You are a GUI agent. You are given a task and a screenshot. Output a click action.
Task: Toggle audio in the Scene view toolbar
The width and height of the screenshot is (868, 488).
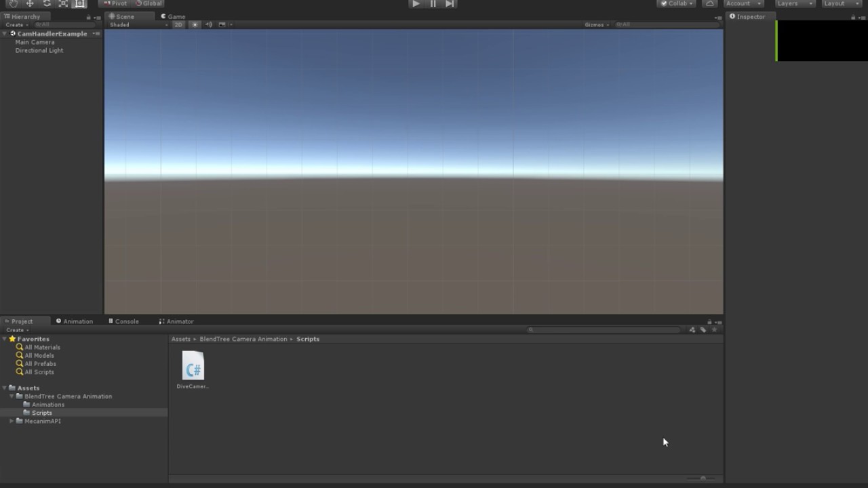pos(209,24)
